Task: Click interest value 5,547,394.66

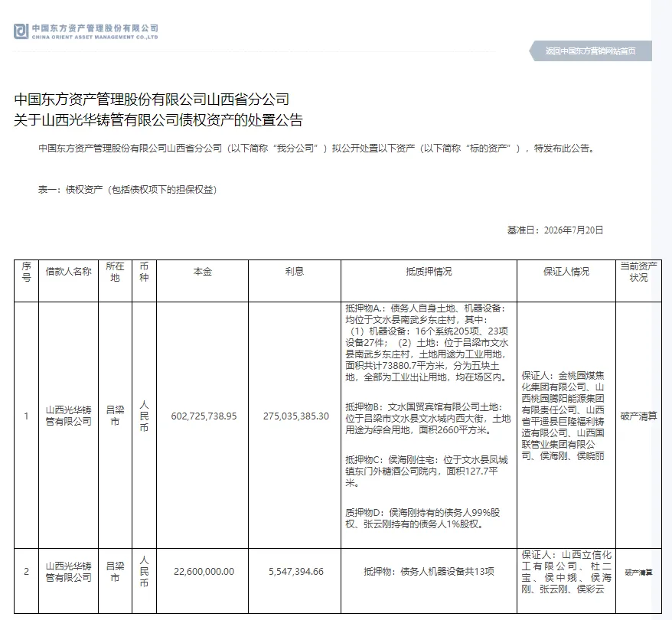Action: (x=296, y=572)
